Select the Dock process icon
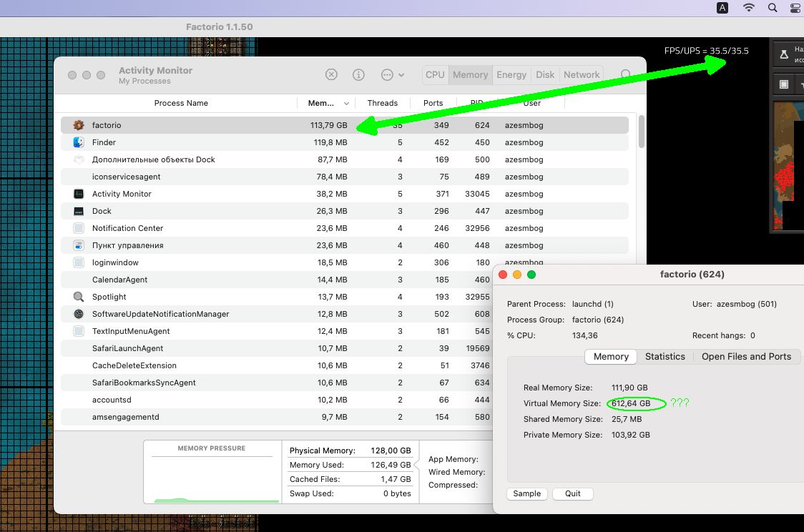Screen dimensions: 804x532 (x=79, y=211)
